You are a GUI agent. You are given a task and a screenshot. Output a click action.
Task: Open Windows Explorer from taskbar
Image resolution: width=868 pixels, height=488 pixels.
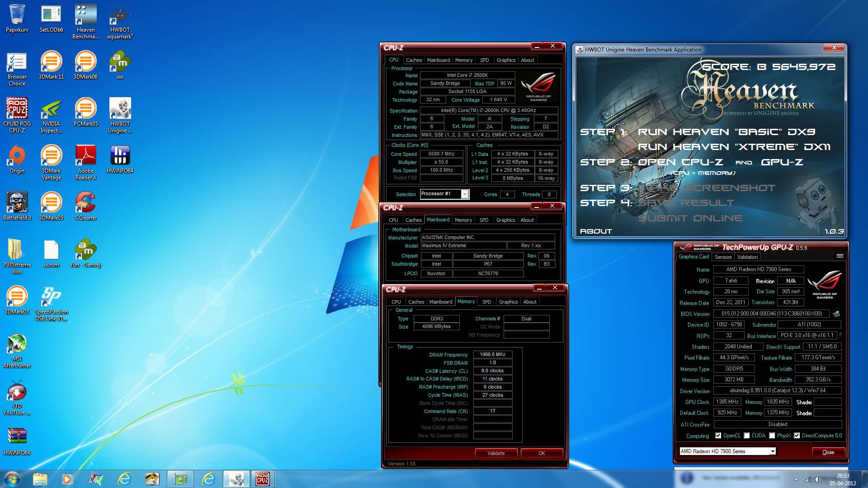click(40, 479)
